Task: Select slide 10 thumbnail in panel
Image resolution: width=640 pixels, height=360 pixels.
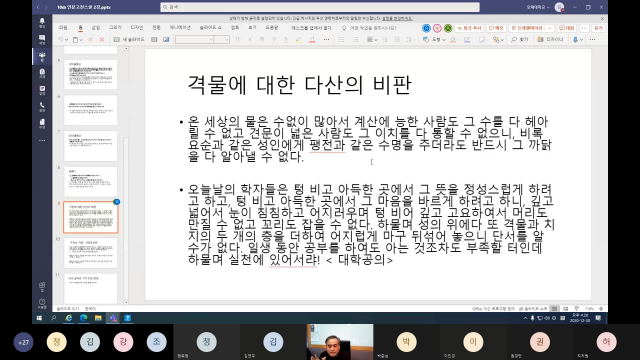Action: (x=91, y=253)
